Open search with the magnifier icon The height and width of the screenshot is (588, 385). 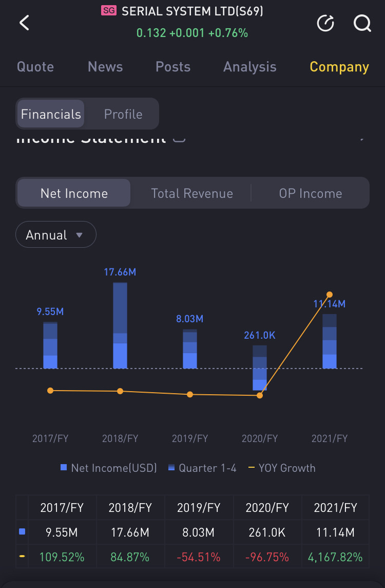[x=362, y=23]
